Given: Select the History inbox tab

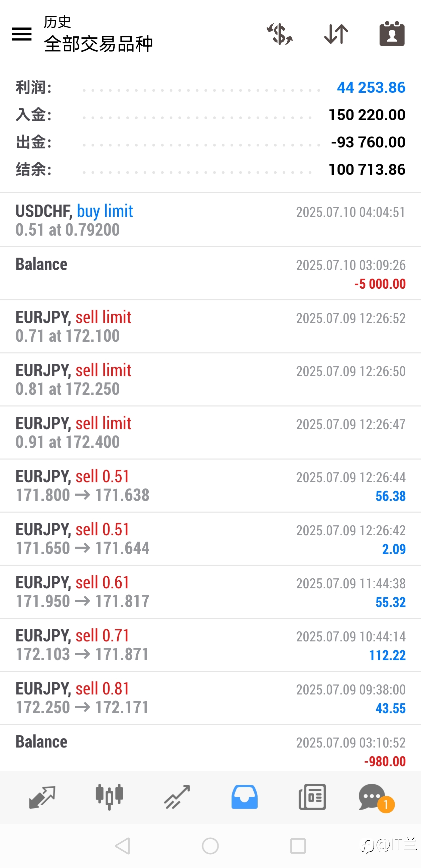Looking at the screenshot, I should [x=244, y=797].
